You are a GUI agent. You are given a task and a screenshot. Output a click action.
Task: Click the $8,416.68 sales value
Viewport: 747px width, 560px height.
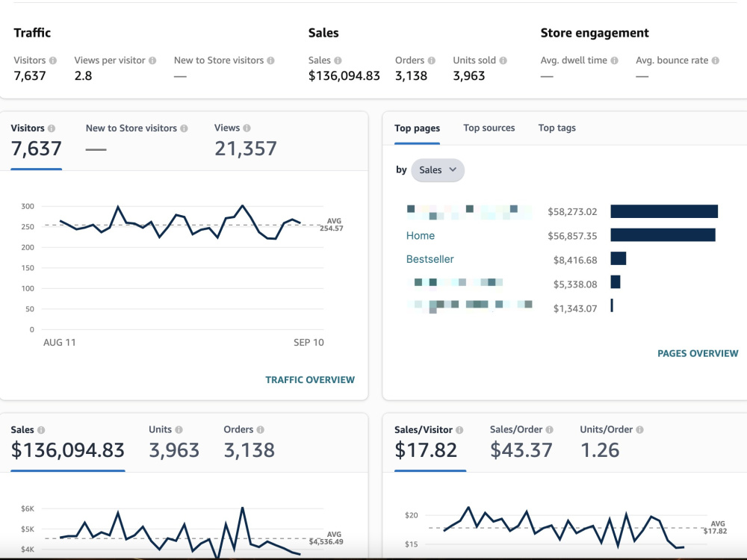[x=575, y=261]
